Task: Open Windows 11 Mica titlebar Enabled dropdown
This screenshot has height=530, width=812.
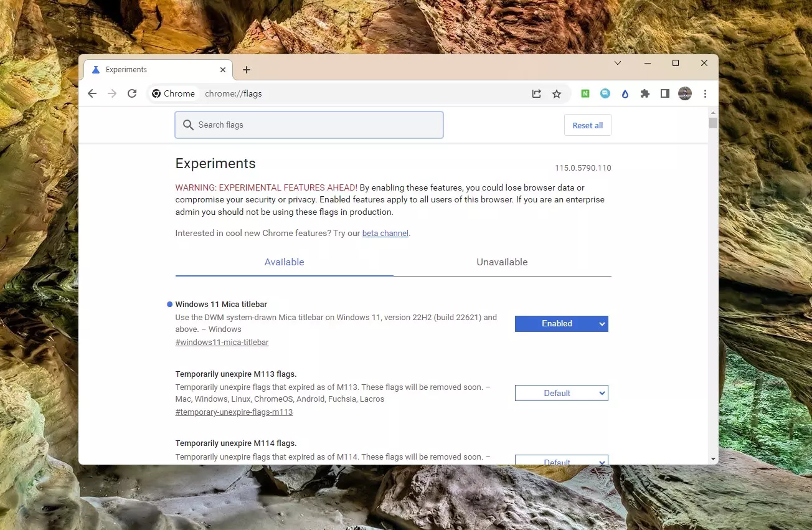Action: point(561,324)
